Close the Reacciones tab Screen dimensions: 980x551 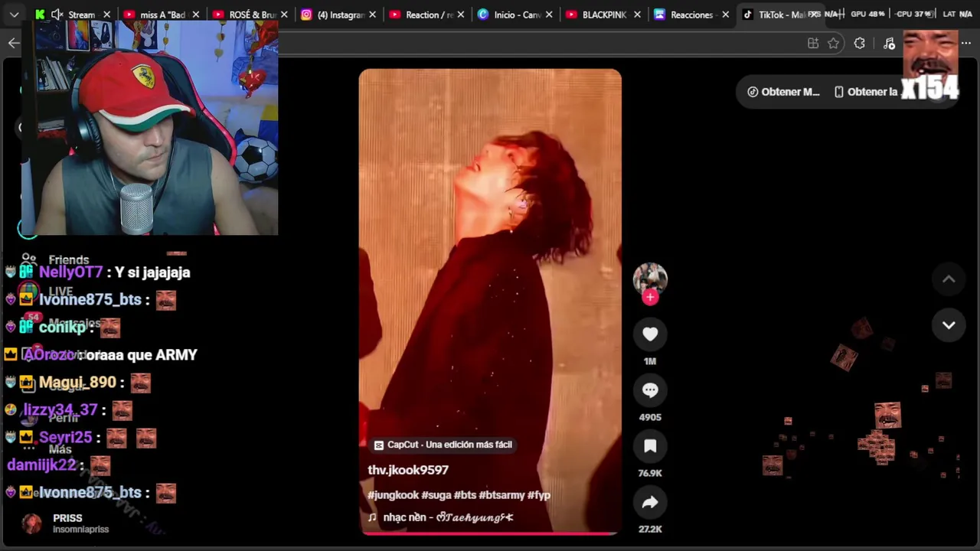point(725,15)
